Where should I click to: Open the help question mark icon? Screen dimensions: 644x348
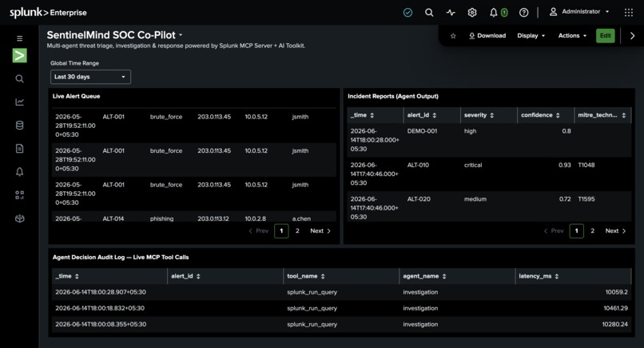click(523, 13)
